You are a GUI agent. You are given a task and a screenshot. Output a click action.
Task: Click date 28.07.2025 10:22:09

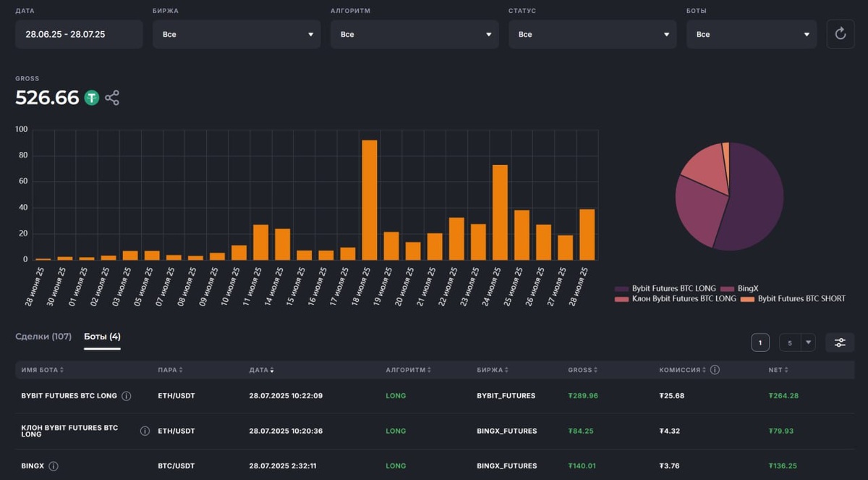(x=286, y=396)
